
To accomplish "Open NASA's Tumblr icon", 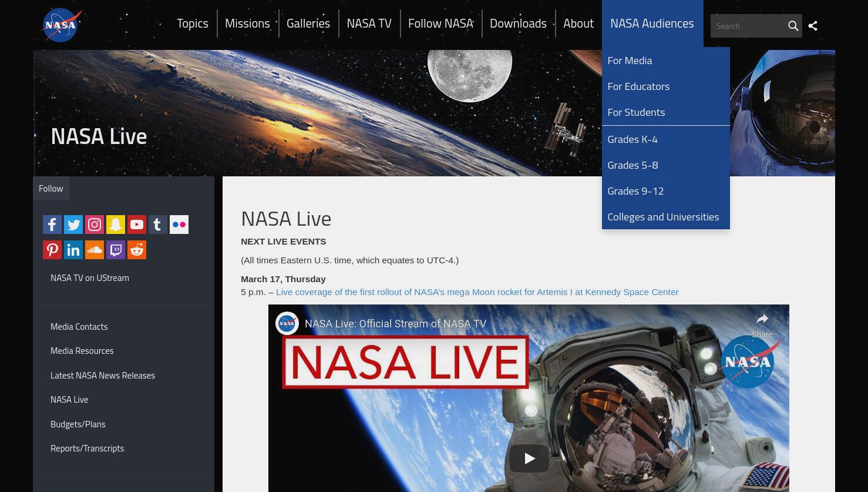I will (158, 225).
